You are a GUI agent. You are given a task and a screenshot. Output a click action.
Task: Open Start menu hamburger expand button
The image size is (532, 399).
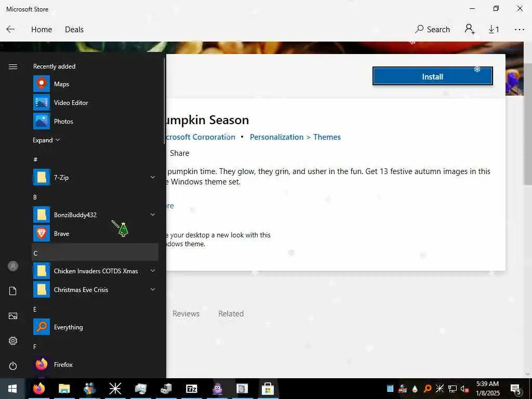(x=13, y=66)
